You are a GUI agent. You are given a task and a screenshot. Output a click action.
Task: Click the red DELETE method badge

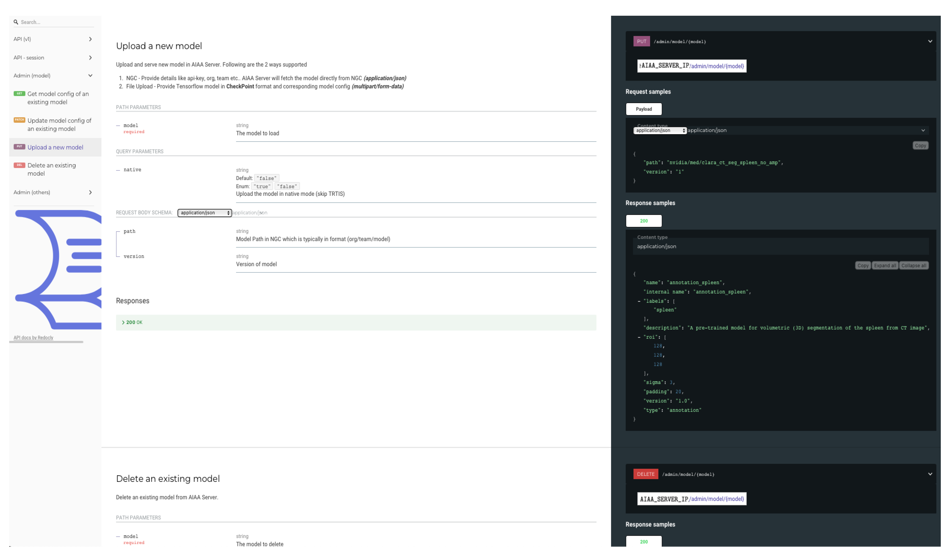point(646,474)
